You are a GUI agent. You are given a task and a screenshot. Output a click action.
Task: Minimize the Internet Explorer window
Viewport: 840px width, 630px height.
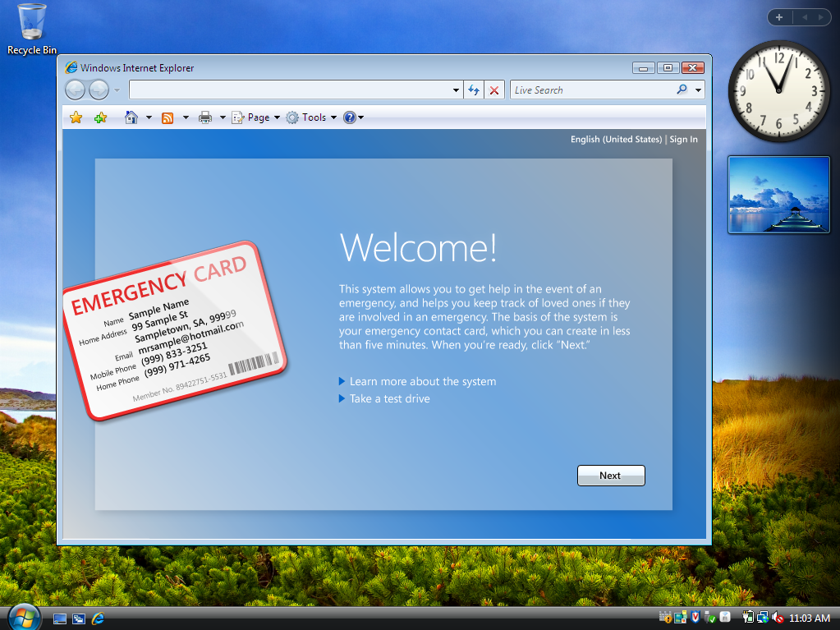tap(644, 67)
